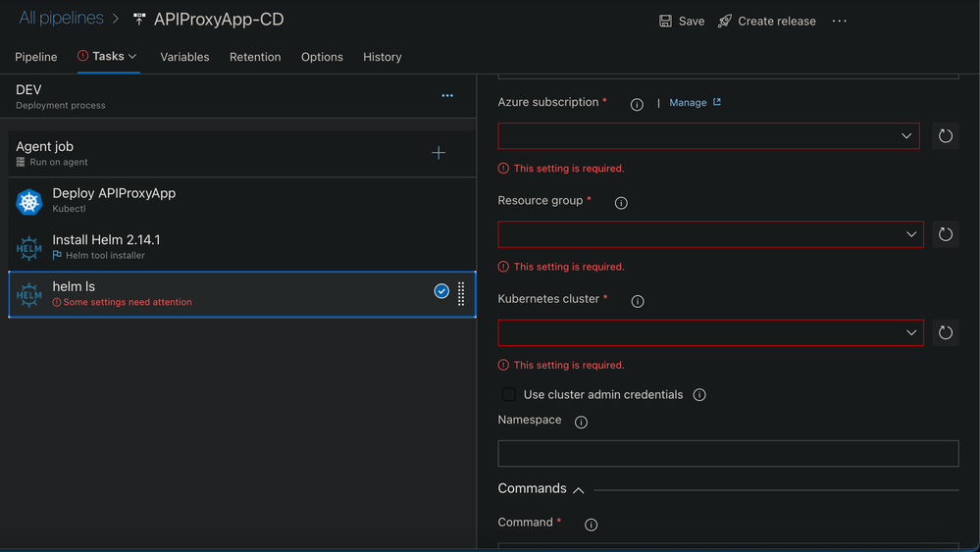Show info for Use cluster admin credentials

click(699, 395)
